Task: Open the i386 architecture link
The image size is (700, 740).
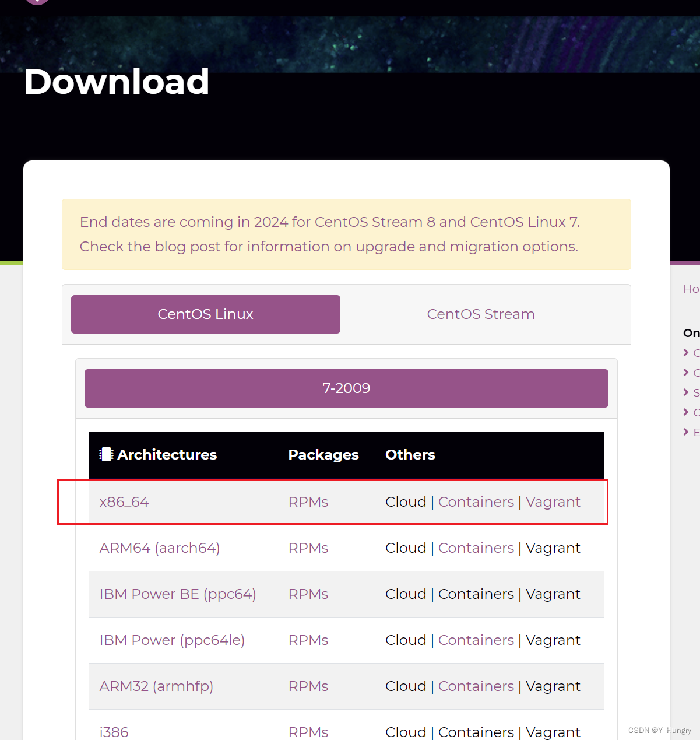Action: tap(114, 732)
